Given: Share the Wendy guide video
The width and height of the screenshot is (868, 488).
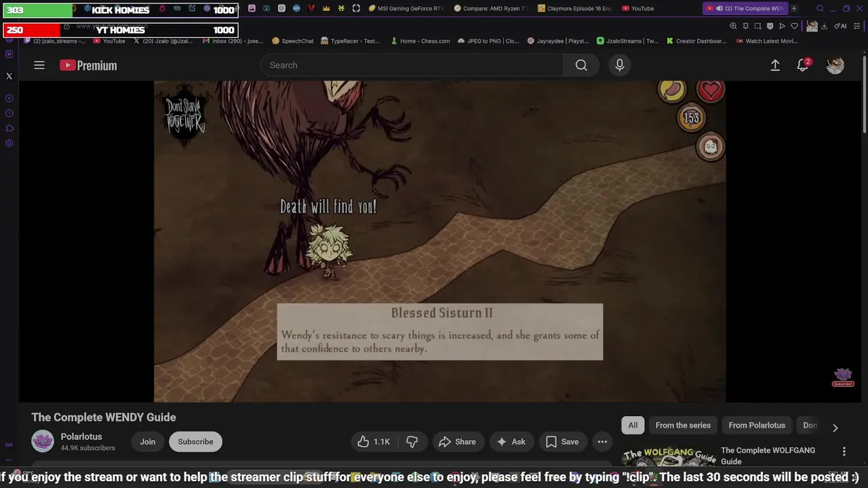Looking at the screenshot, I should tap(458, 441).
